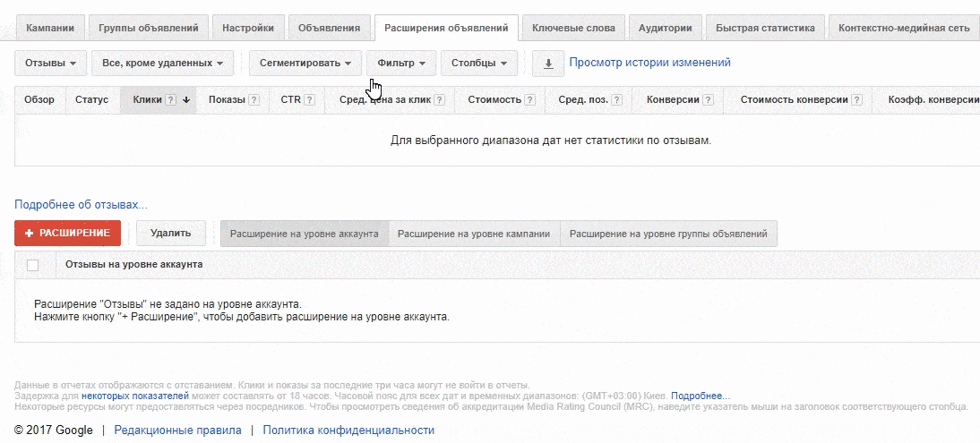980x443 pixels.
Task: Tick the Отзывы на уровне аккаунта checkbox
Action: click(x=32, y=265)
